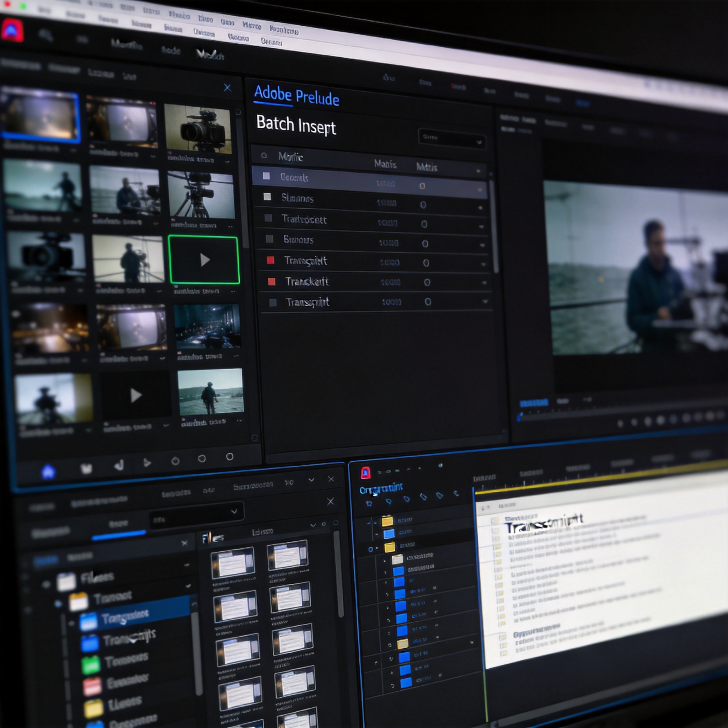This screenshot has height=728, width=728.
Task: Toggle the Slumns row checkbox
Action: [x=267, y=196]
